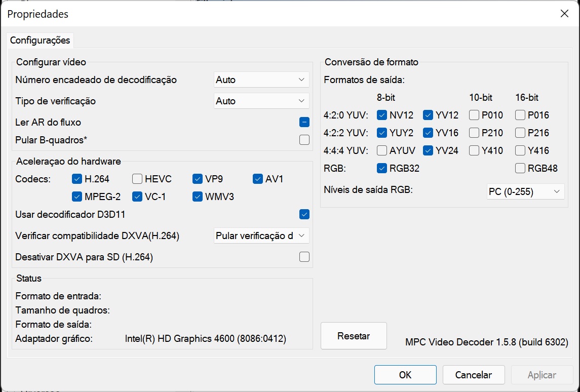Screen dimensions: 580x392
Task: Disable the VP9 codec checkbox
Action: tap(198, 179)
